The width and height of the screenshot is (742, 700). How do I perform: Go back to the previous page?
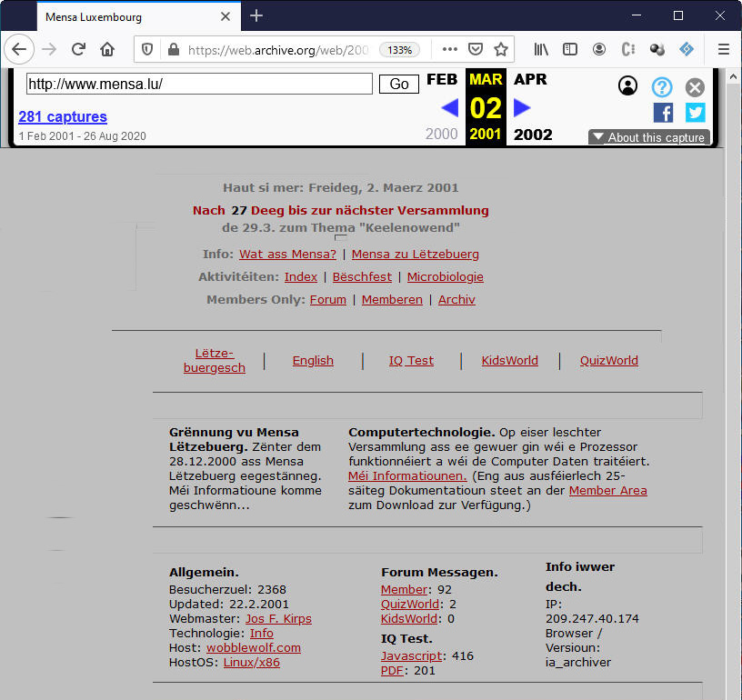19,49
